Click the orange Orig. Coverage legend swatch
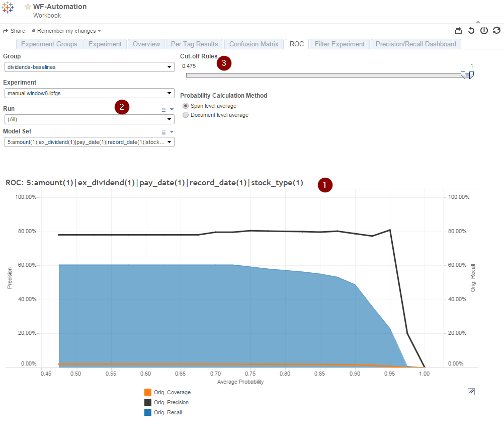This screenshot has height=439, width=504. (148, 392)
